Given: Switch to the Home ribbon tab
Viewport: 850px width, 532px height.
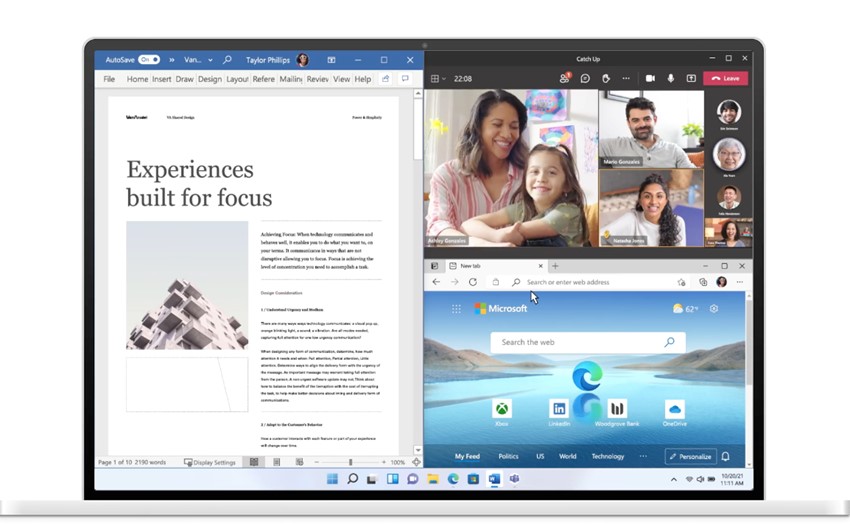Looking at the screenshot, I should pos(137,79).
